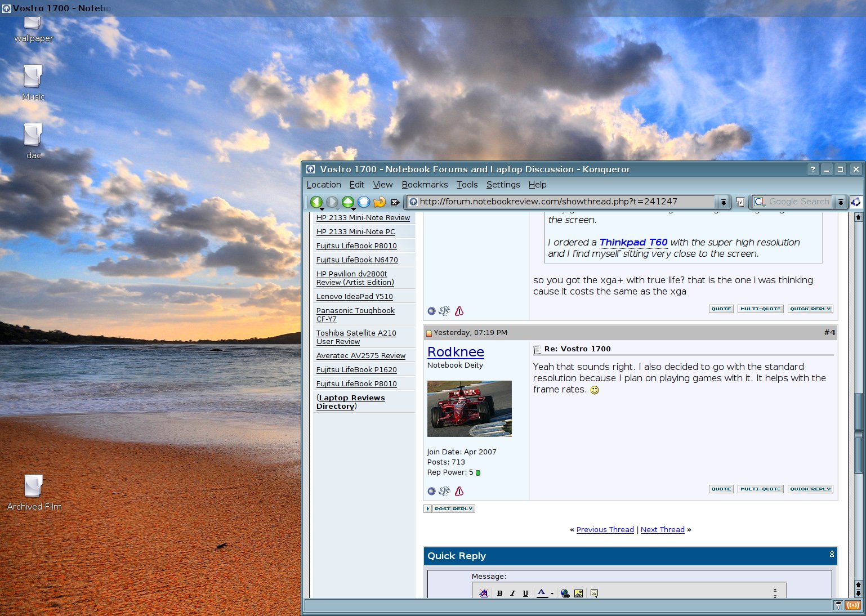Go back with the green Back arrow
866x616 pixels.
point(316,202)
